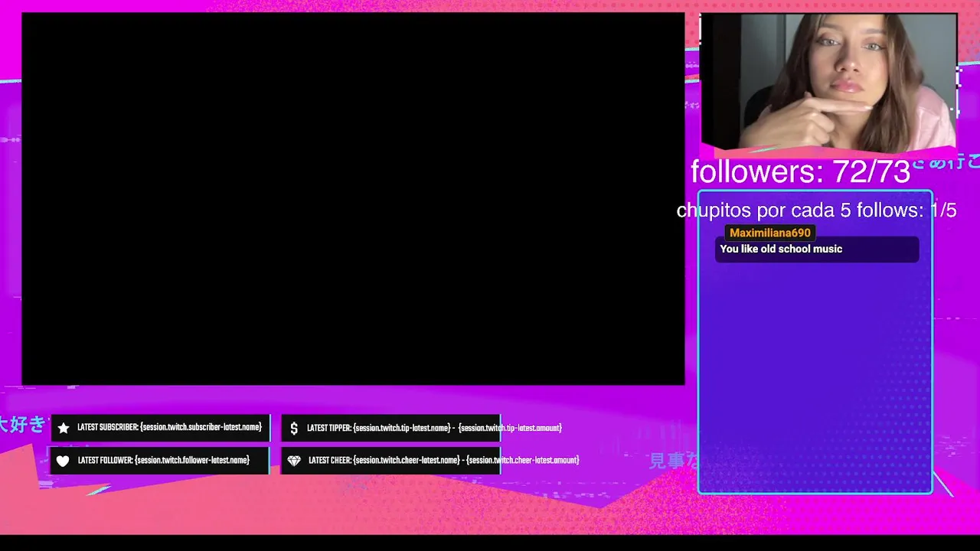Click the star icon beside Latest Subscriber

64,428
